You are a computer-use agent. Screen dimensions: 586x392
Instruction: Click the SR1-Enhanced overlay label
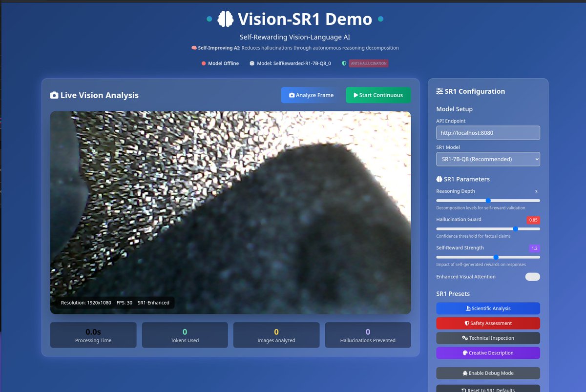click(153, 303)
